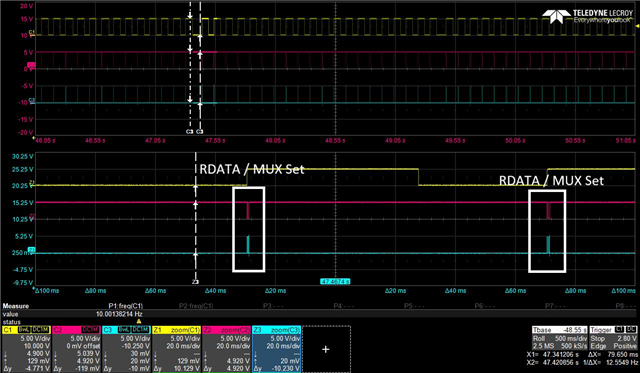Click the X2= 47.420856 s cursor readout

click(x=552, y=362)
